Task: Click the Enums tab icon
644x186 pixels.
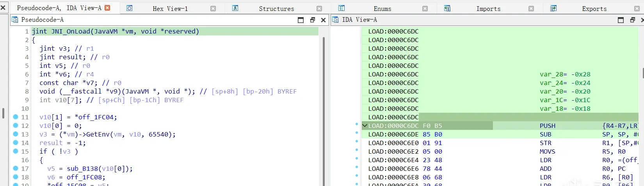Action: 342,8
